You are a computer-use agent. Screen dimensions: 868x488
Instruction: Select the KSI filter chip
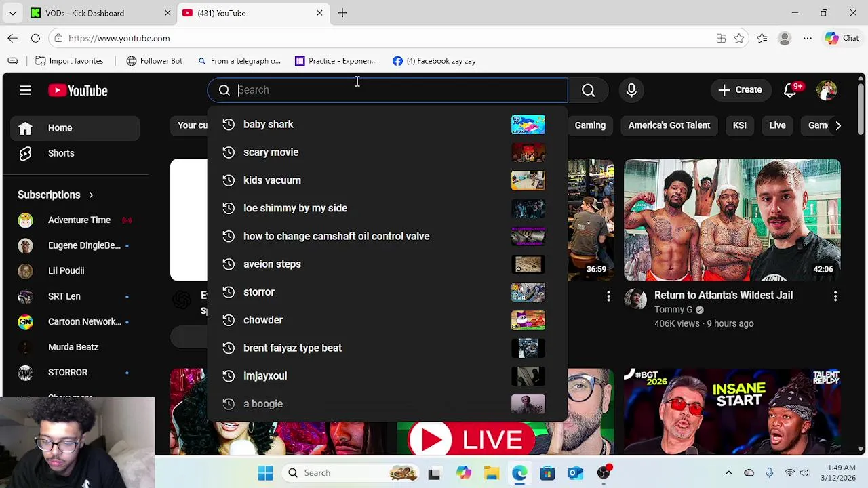(740, 125)
